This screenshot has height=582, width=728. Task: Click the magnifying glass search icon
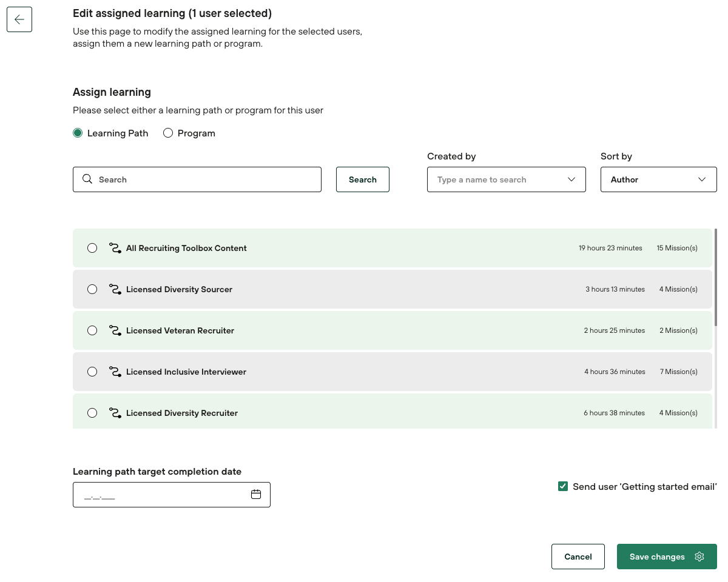point(87,179)
